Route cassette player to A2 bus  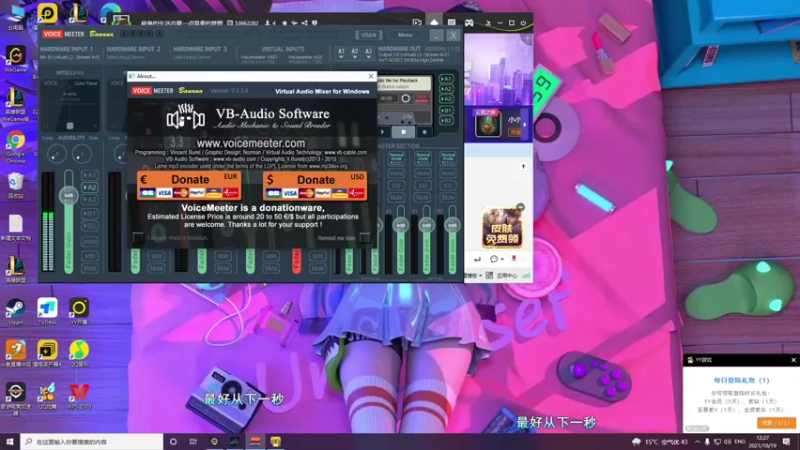[446, 89]
